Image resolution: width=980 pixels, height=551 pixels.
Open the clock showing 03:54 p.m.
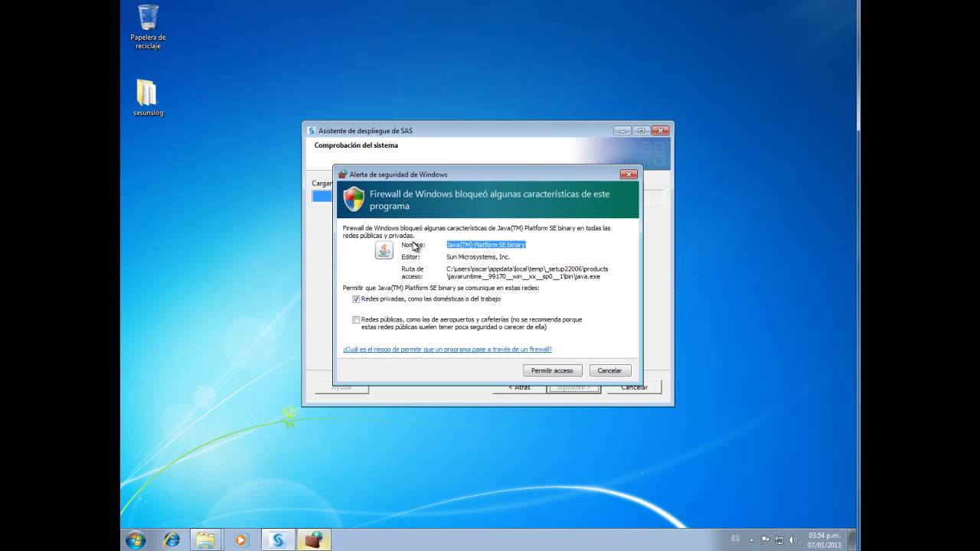click(824, 540)
